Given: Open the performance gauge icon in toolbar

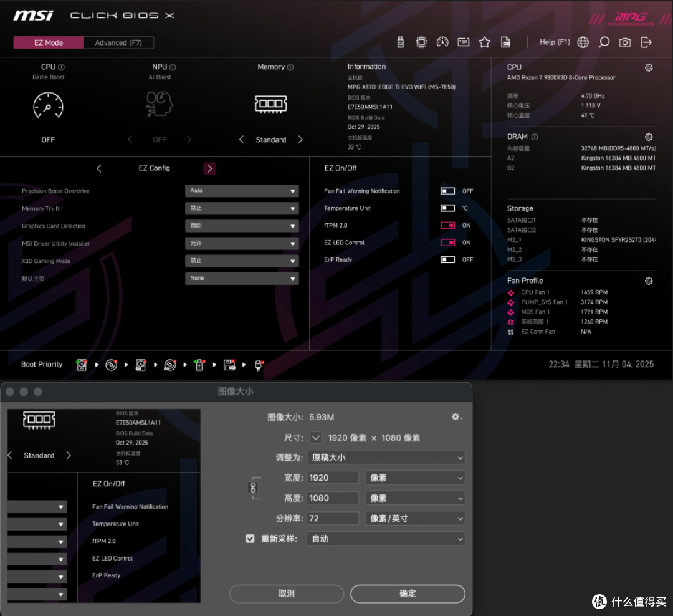Looking at the screenshot, I should (x=442, y=42).
